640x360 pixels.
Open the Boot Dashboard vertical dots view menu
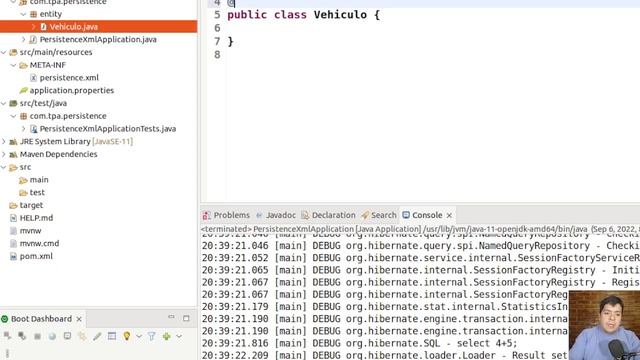(x=7, y=353)
